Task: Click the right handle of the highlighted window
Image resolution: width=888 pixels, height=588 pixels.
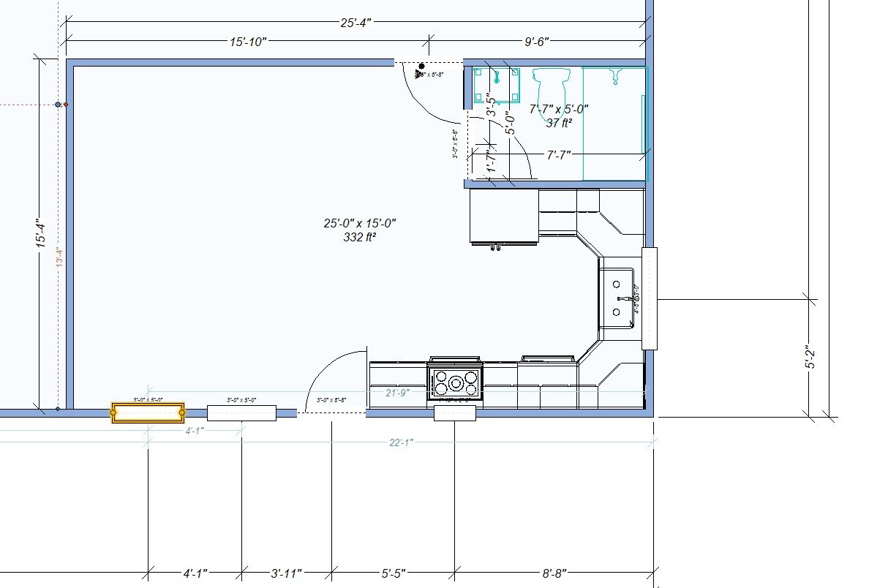Action: [182, 413]
